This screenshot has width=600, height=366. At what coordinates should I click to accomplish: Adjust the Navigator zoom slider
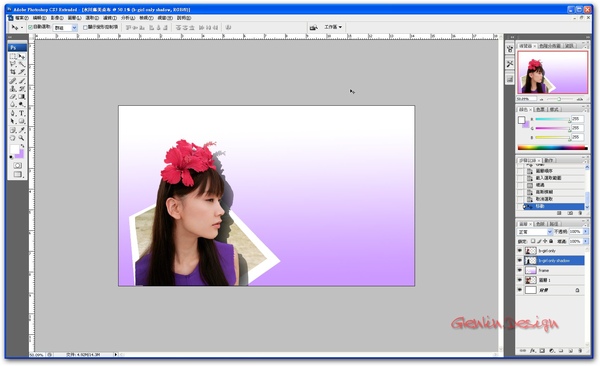click(559, 99)
